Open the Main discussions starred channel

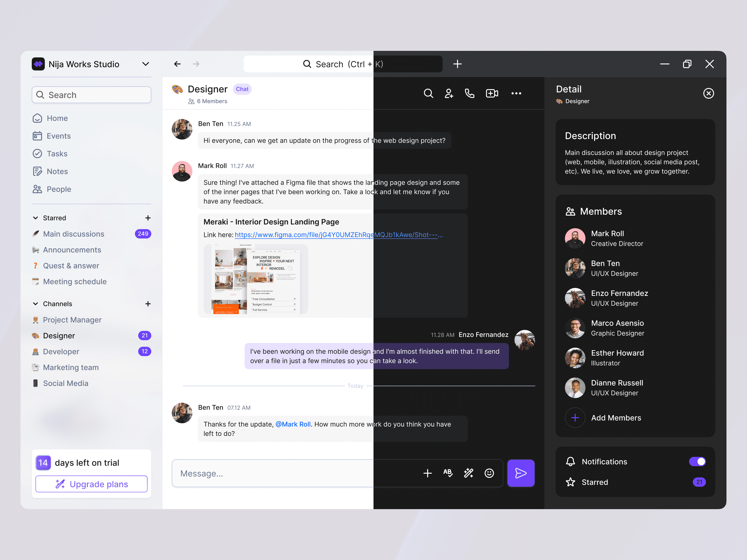92,234
